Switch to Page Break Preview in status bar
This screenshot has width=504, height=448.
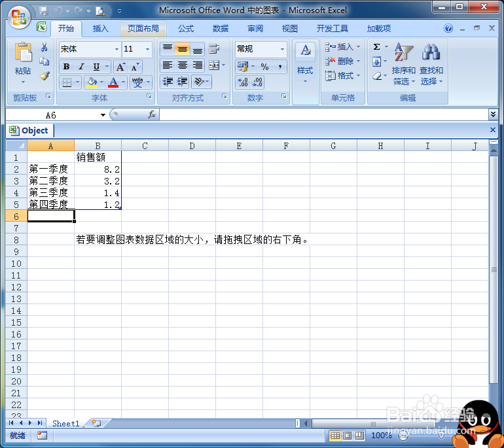359,436
